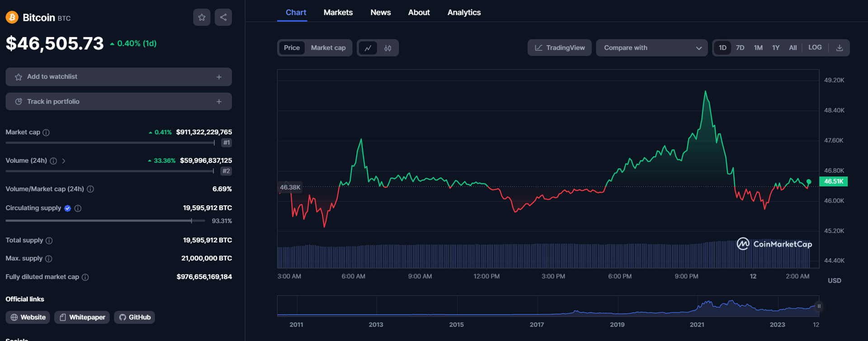868x341 pixels.
Task: Show Total supply info icon
Action: coord(49,241)
